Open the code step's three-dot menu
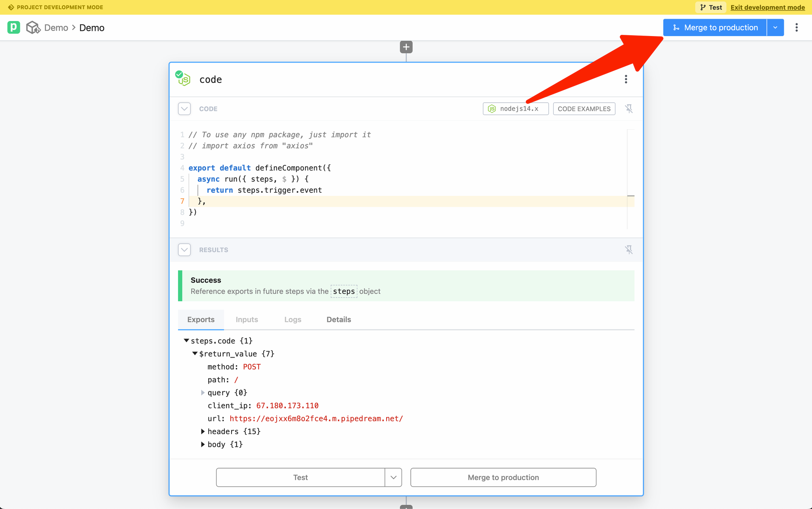 coord(626,79)
